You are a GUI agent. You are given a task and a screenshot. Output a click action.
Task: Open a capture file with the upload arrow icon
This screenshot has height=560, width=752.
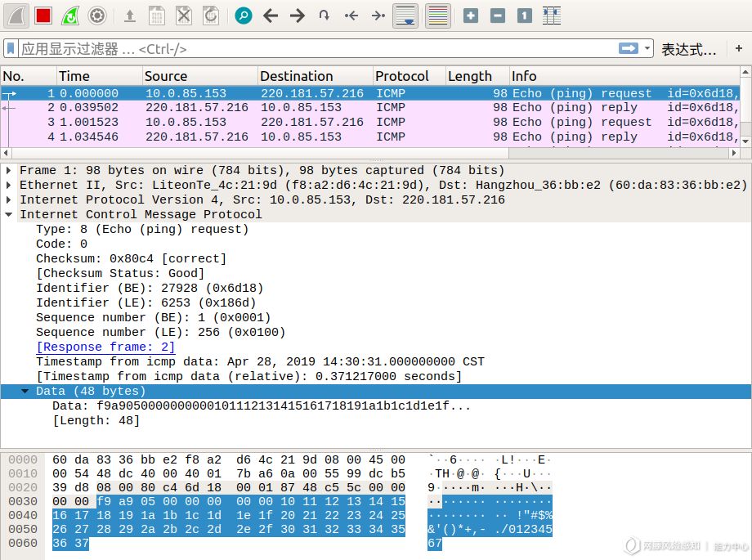point(129,16)
